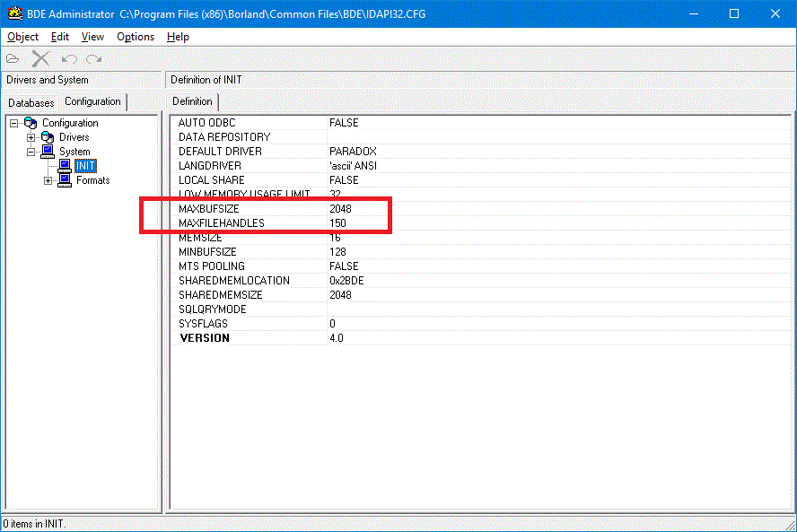This screenshot has width=797, height=532.
Task: Open the Options menu
Action: (x=136, y=37)
